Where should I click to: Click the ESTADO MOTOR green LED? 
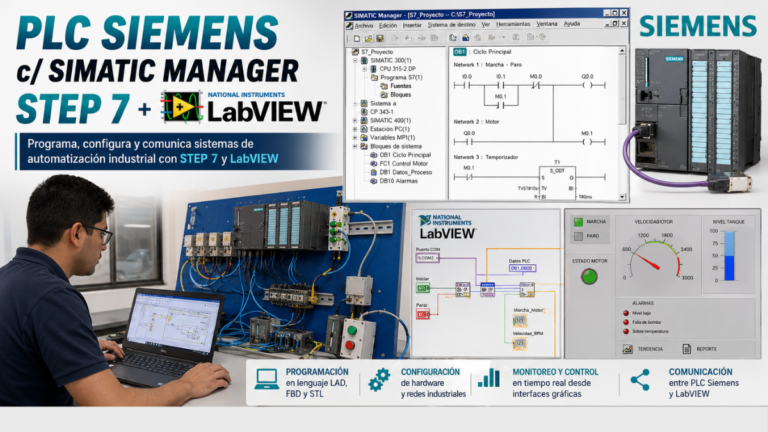coord(589,276)
